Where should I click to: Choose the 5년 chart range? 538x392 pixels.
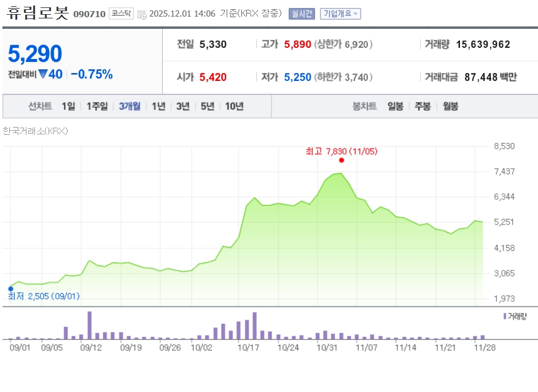pos(208,106)
